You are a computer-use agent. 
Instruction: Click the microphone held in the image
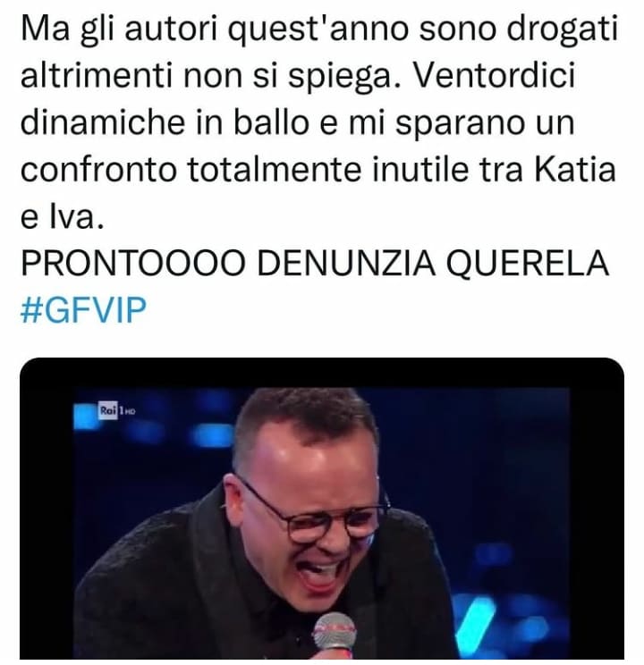pyautogui.click(x=335, y=636)
